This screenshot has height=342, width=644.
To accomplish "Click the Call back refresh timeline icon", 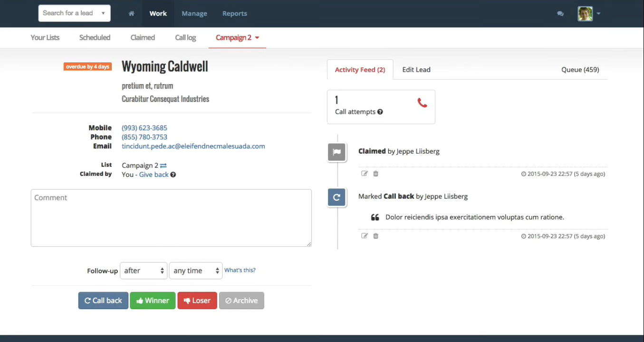I will coord(336,197).
